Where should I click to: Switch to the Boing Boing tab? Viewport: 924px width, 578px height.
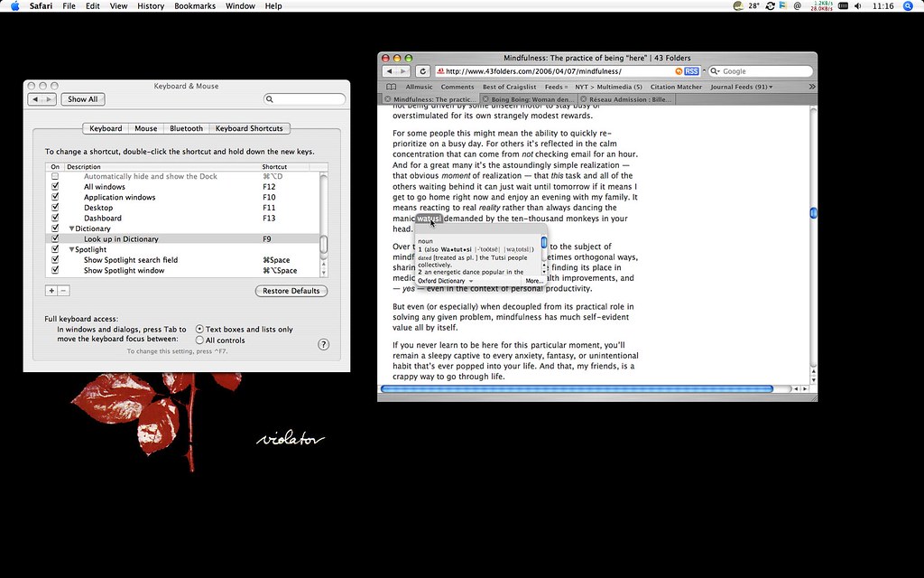pyautogui.click(x=527, y=99)
